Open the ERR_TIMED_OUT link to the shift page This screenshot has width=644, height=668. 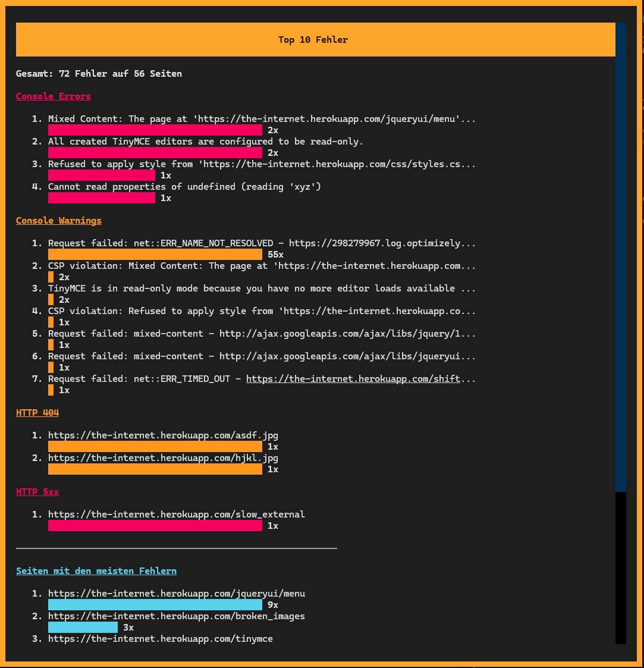pyautogui.click(x=354, y=379)
